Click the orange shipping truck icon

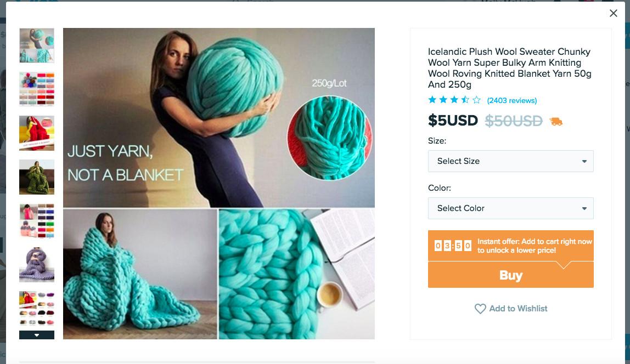[x=556, y=121]
